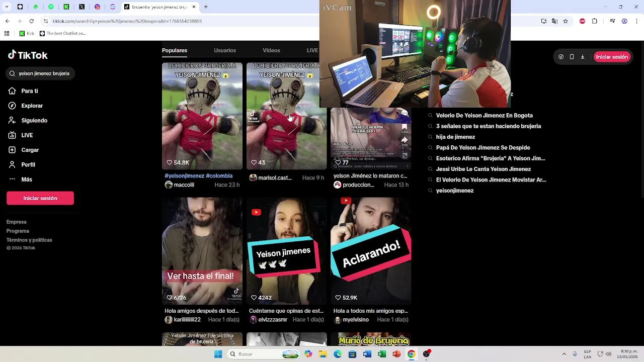Expand the Más menu in the sidebar
This screenshot has height=362, width=644.
pyautogui.click(x=20, y=179)
